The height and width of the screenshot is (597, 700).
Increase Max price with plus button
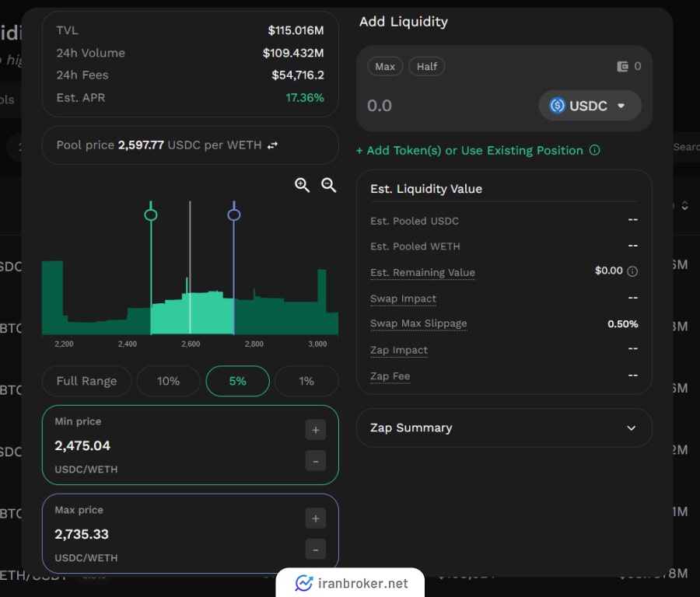tap(315, 518)
